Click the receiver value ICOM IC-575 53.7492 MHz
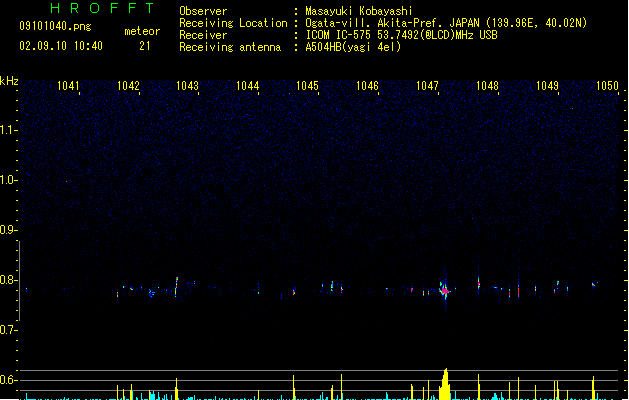 click(402, 35)
